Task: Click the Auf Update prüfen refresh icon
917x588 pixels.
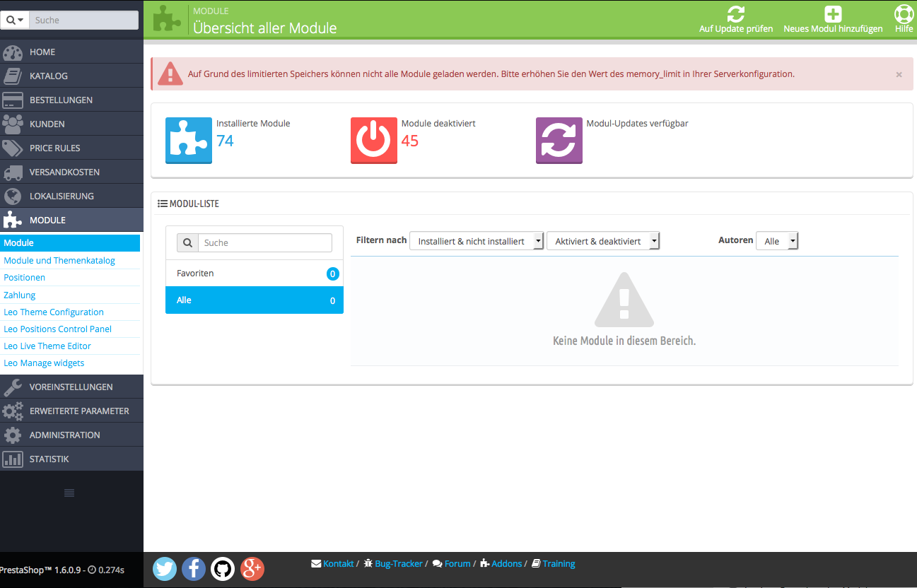Action: point(736,14)
